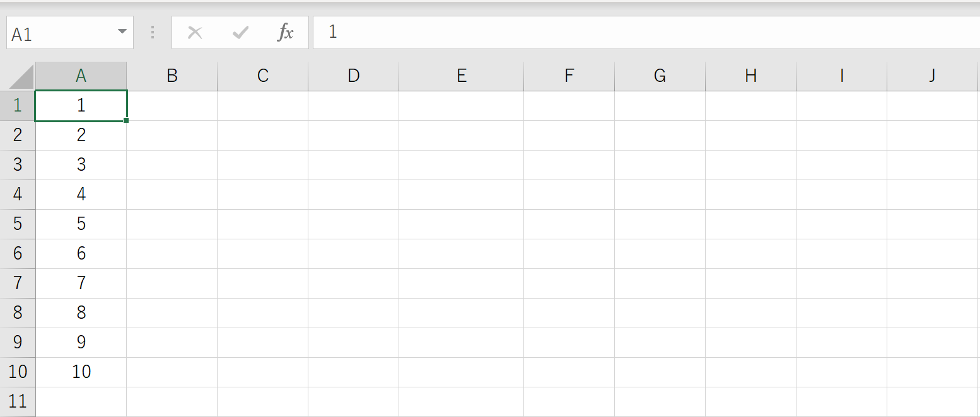The image size is (980, 417).
Task: Select column A header
Action: (x=81, y=76)
